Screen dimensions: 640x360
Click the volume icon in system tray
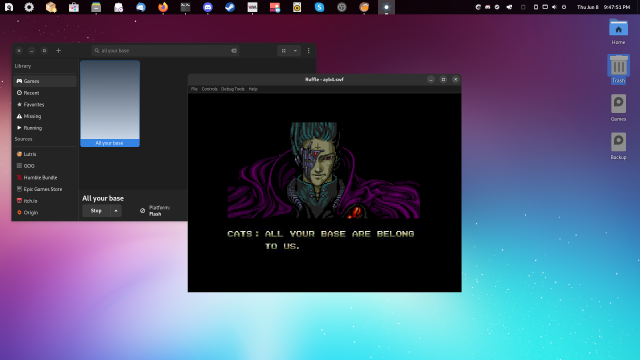[x=554, y=7]
